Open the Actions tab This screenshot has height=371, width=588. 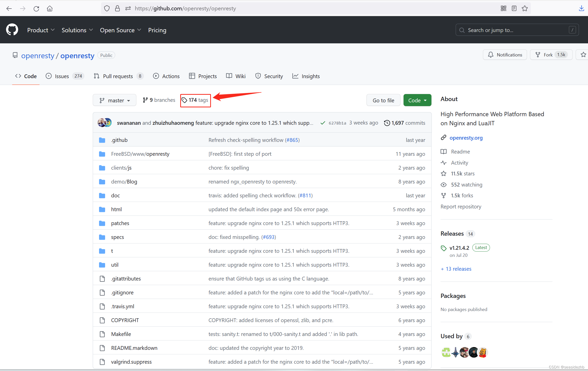166,76
